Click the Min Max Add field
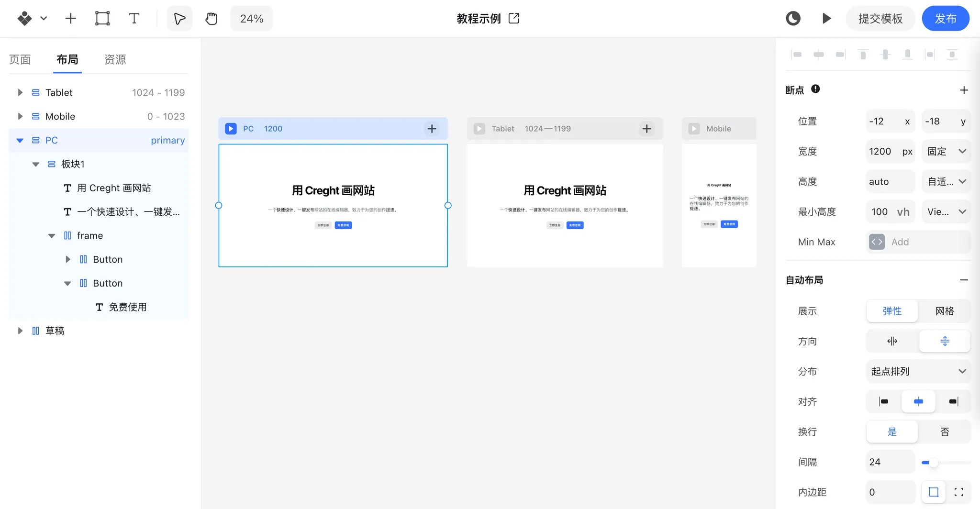980x509 pixels. pos(918,242)
